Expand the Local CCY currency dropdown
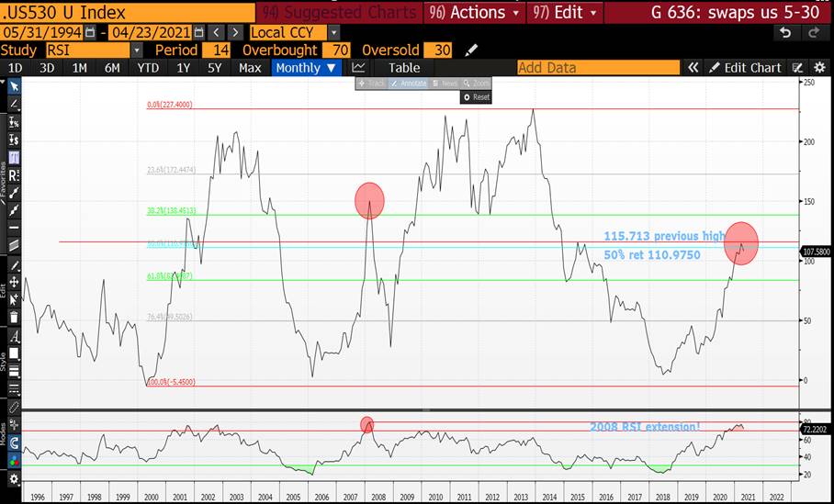This screenshot has height=504, width=834. coord(332,32)
